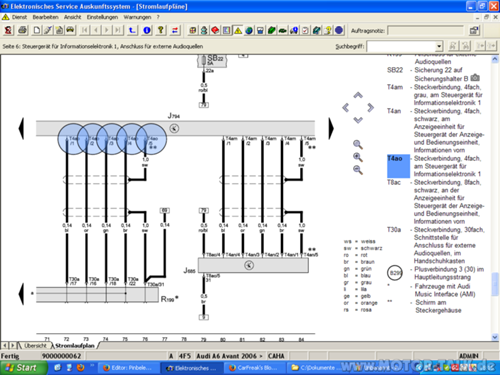
Task: Pan diagram right with navigation arrow
Action: [x=370, y=107]
